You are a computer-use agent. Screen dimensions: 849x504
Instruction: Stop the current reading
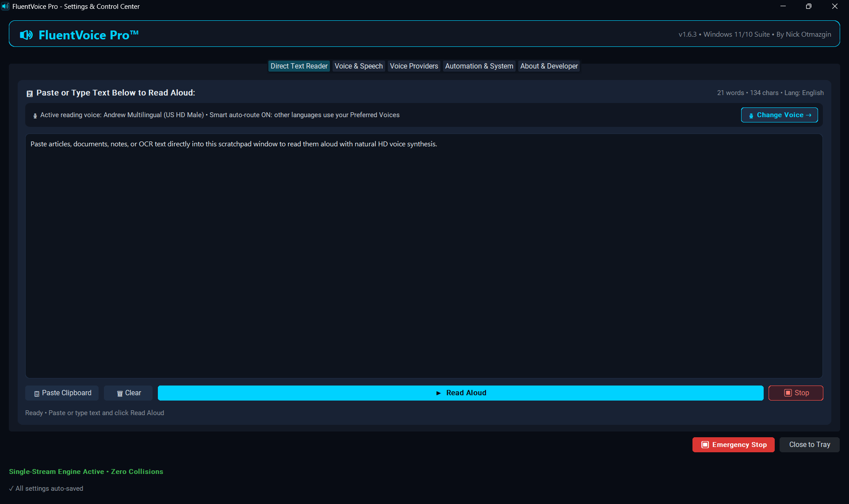[x=795, y=393]
